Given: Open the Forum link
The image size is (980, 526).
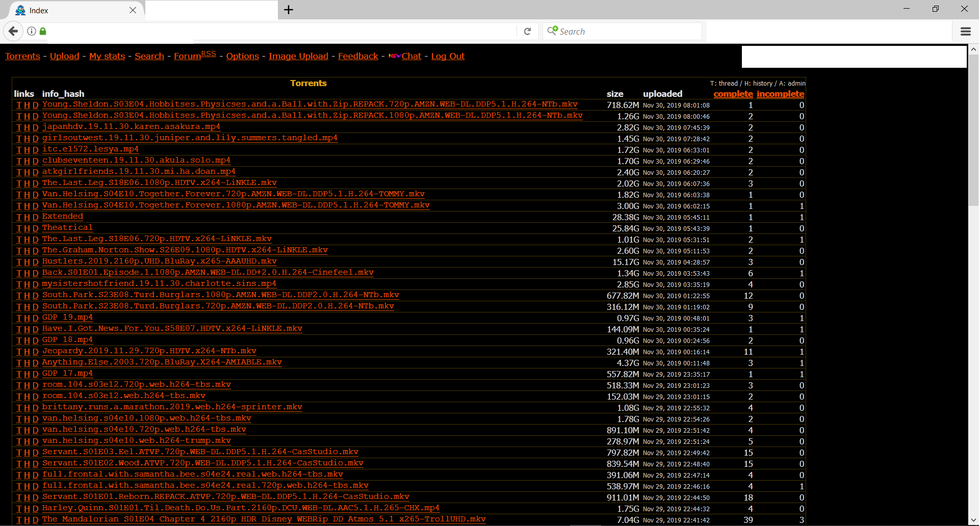Looking at the screenshot, I should [187, 57].
